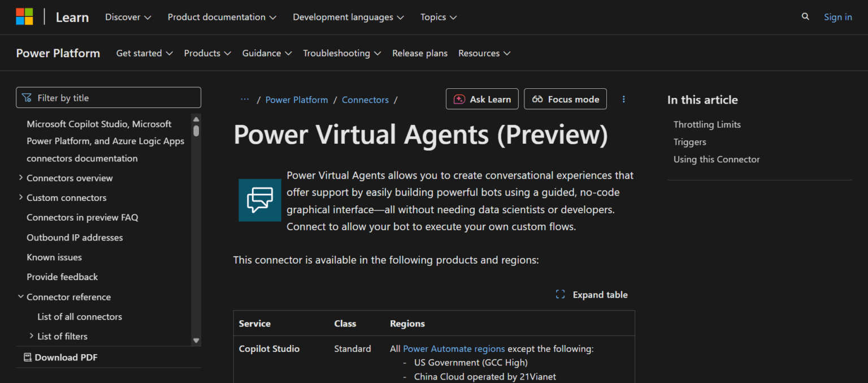Collapse the Connector reference section
Viewport: 868px width, 383px height.
pos(20,296)
